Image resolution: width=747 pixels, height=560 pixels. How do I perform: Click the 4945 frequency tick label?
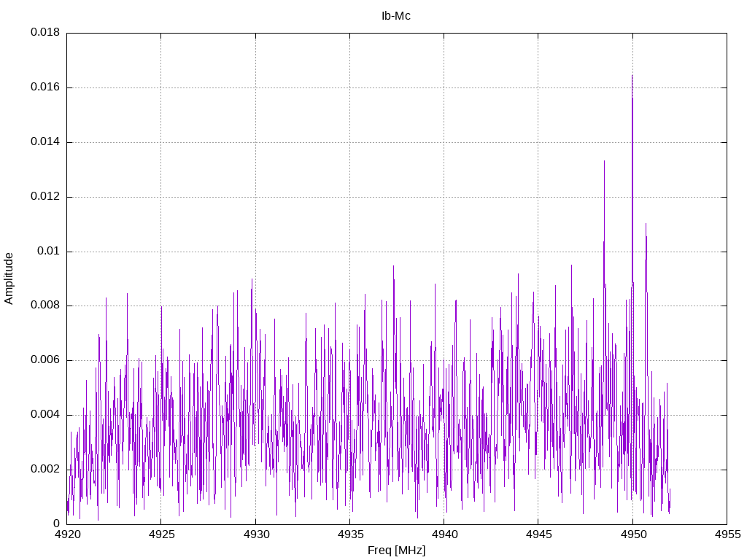(538, 534)
